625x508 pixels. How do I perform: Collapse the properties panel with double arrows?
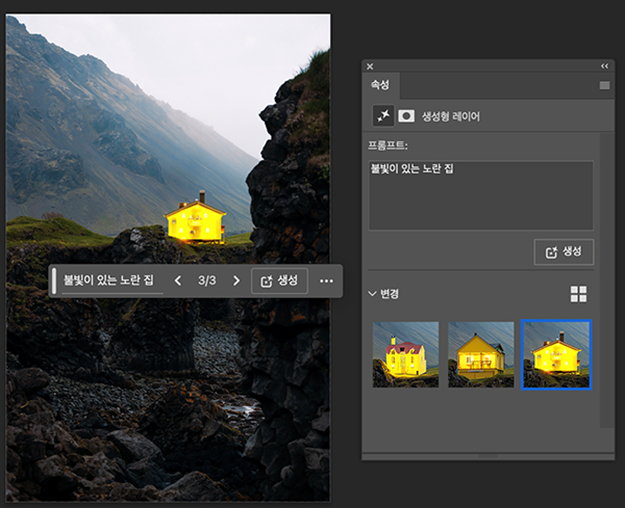pyautogui.click(x=605, y=66)
